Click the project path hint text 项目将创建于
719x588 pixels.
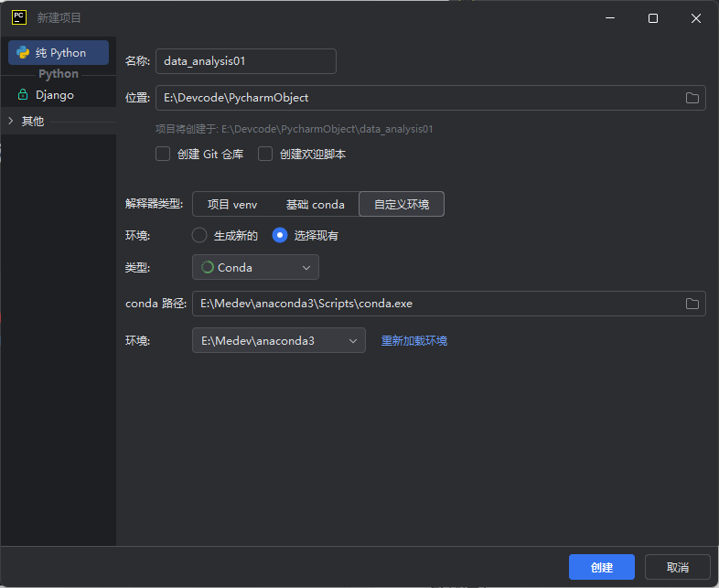pyautogui.click(x=294, y=129)
